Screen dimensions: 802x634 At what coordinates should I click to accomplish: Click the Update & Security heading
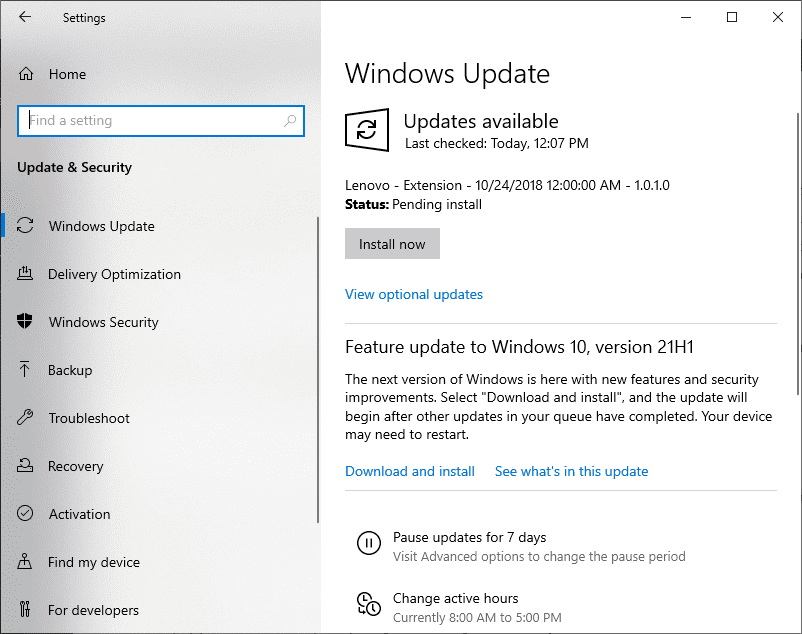[74, 167]
